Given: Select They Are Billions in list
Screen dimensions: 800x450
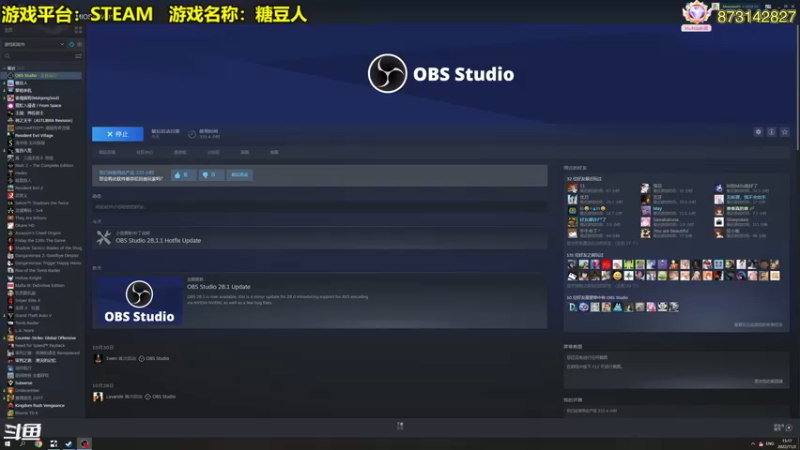Looking at the screenshot, I should pos(31,218).
